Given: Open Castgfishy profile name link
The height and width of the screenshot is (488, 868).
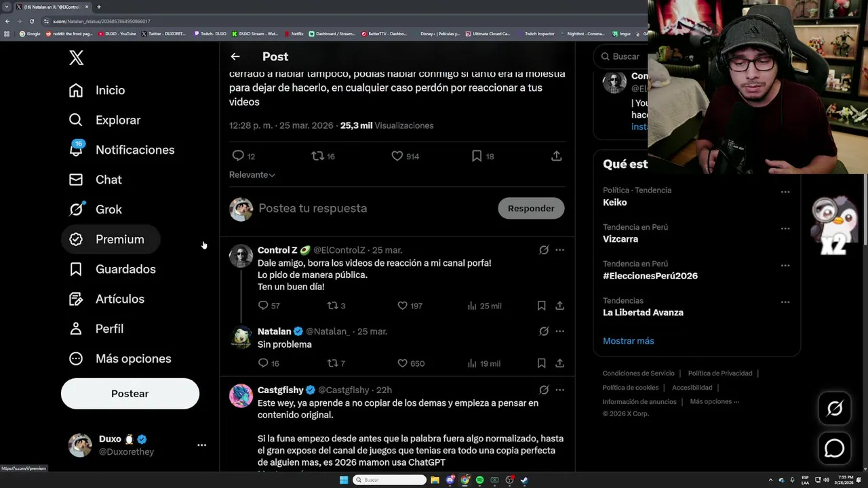Looking at the screenshot, I should tap(281, 390).
